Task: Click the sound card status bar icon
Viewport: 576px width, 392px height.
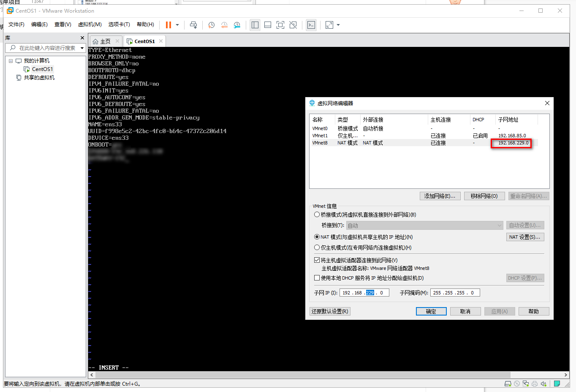Action: [x=543, y=384]
